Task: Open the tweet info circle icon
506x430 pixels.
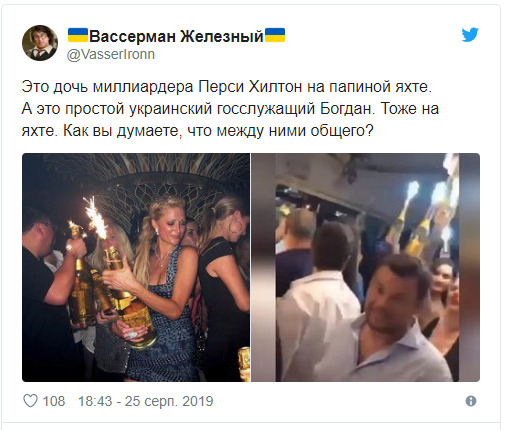Action: (x=471, y=401)
